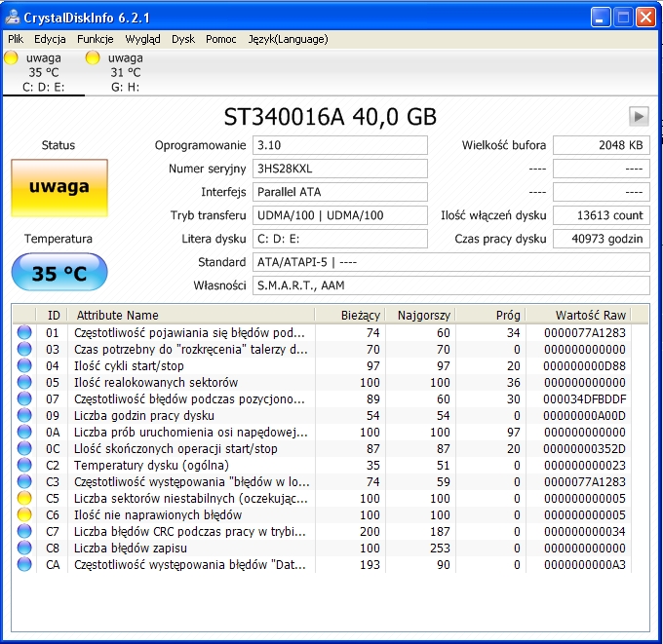Image resolution: width=663 pixels, height=644 pixels.
Task: Click blue status orb of attribute CA
Action: click(x=24, y=564)
